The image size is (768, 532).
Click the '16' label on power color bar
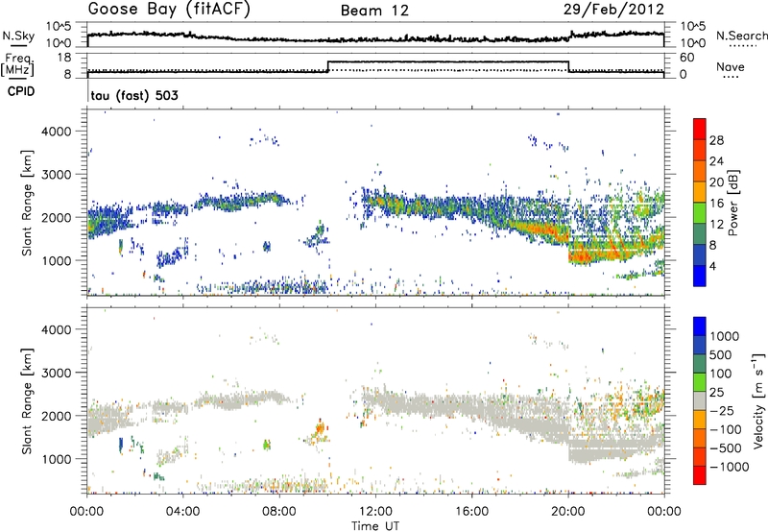(x=716, y=204)
